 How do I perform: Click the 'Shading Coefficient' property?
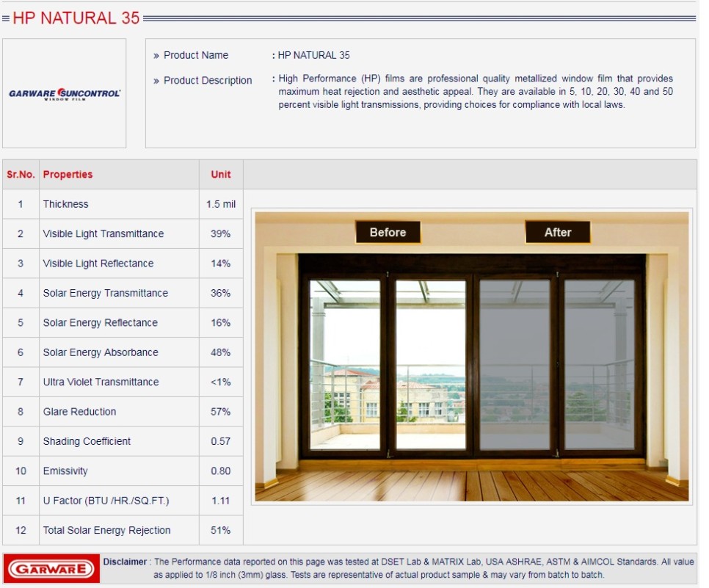click(87, 441)
